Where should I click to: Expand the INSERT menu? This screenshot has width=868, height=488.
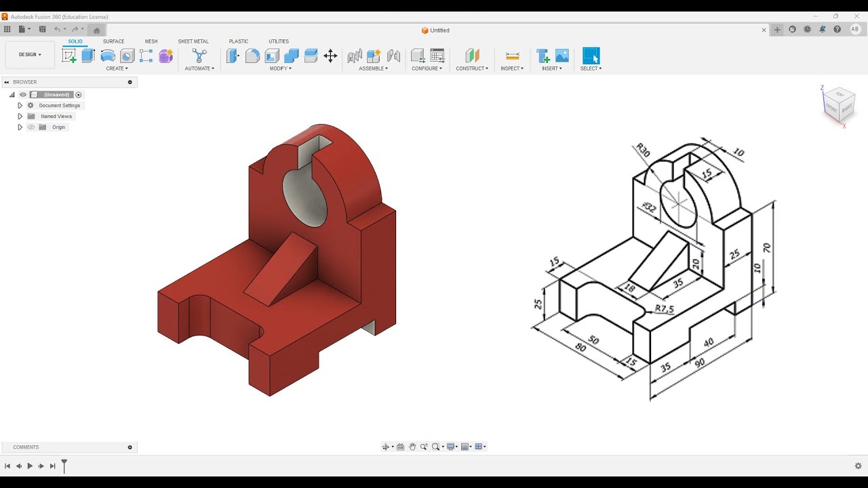click(x=552, y=68)
